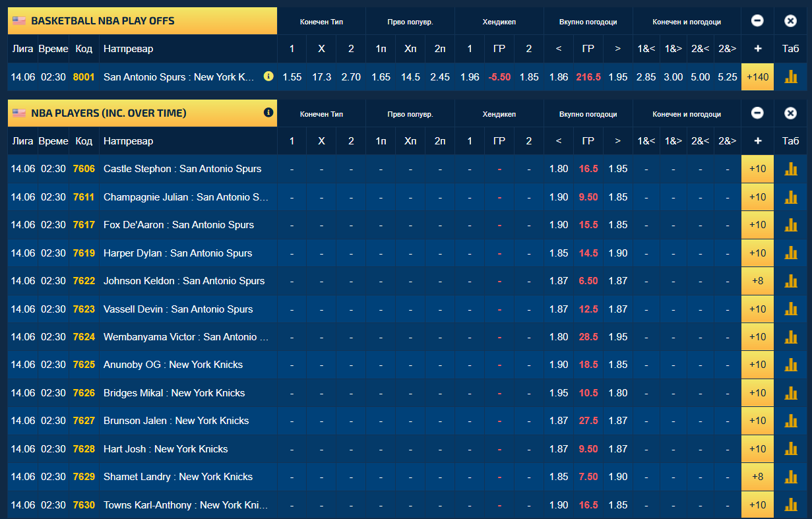Viewport: 812px width, 519px height.
Task: Click player code 7624
Action: [84, 337]
